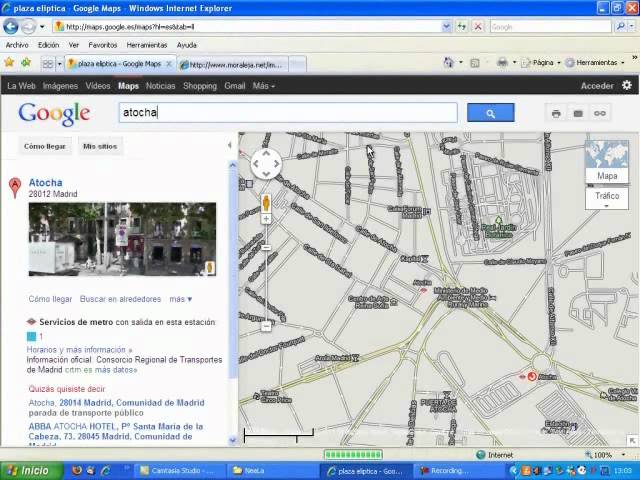The width and height of the screenshot is (640, 480).
Task: Expand the address bar history dropdown
Action: click(447, 27)
